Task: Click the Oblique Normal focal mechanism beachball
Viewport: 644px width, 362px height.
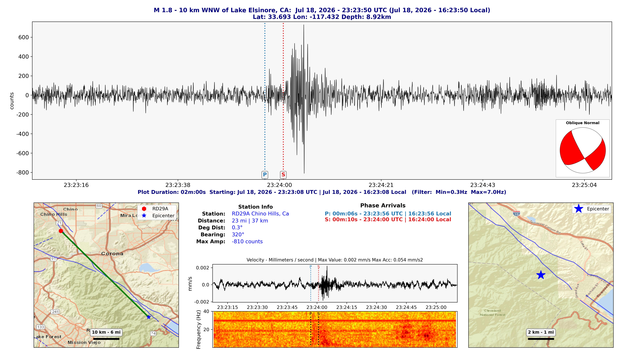Action: pyautogui.click(x=583, y=150)
